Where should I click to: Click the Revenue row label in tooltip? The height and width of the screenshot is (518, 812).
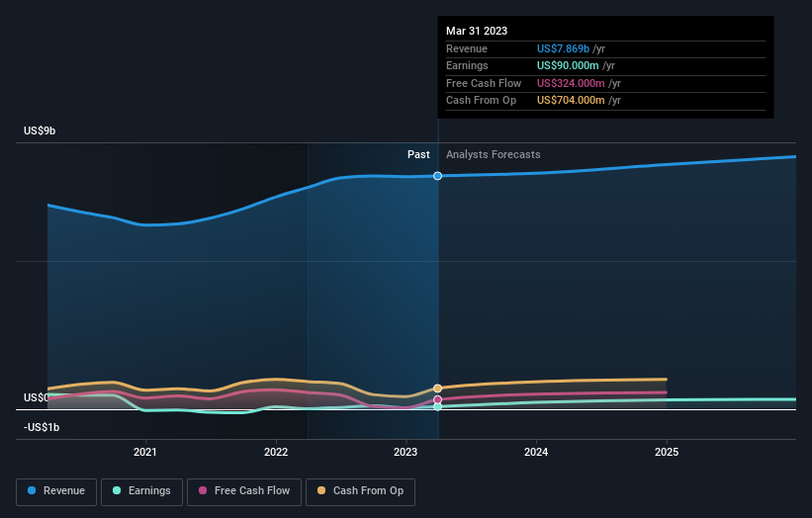click(467, 48)
